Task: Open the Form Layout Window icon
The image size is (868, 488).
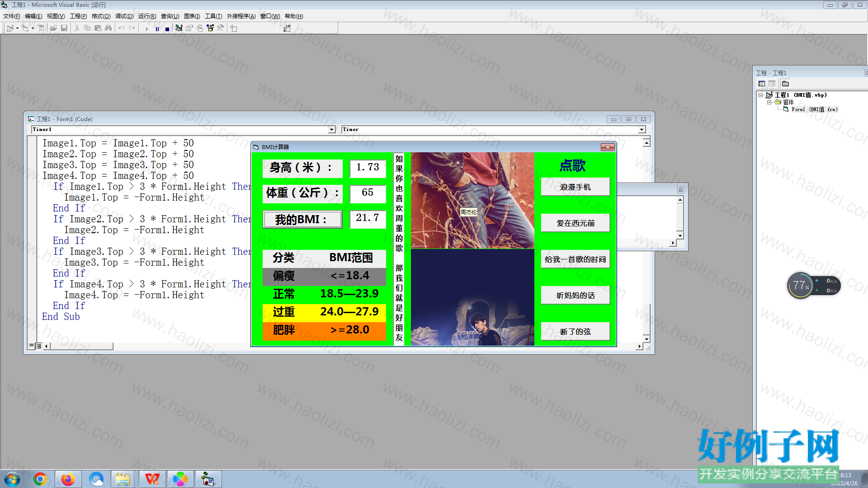Action: pos(200,28)
